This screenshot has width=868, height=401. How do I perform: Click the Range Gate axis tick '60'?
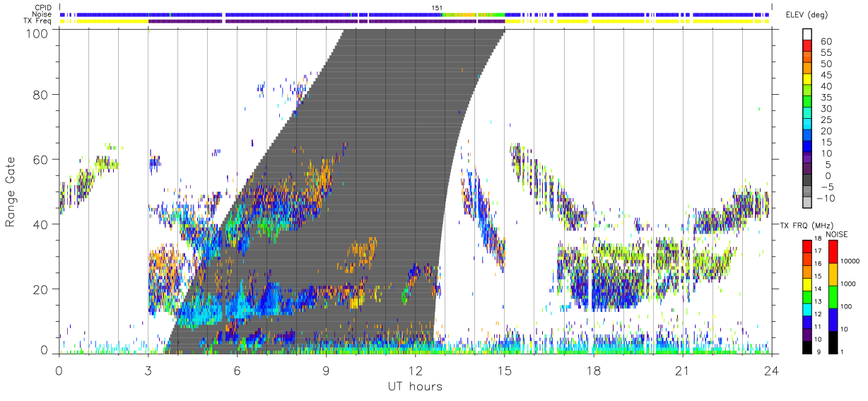(x=40, y=159)
